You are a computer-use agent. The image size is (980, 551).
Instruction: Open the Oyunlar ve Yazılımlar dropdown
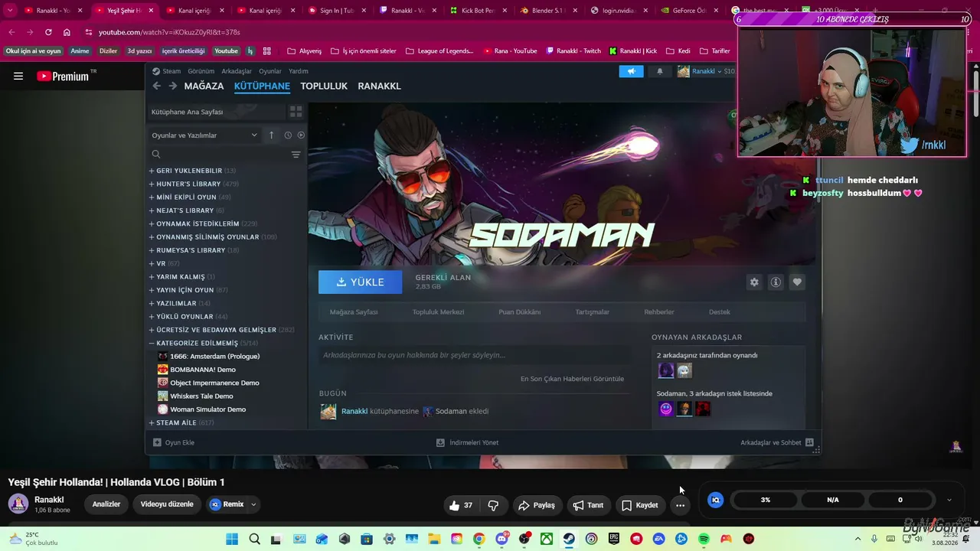tap(204, 135)
